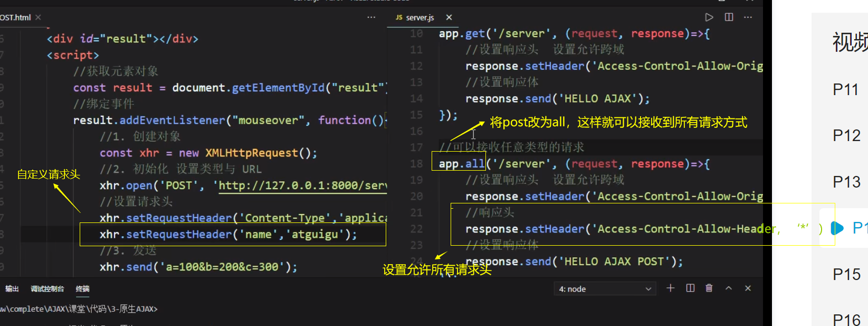Click the currently playing video icon
The width and height of the screenshot is (868, 326).
pyautogui.click(x=837, y=228)
